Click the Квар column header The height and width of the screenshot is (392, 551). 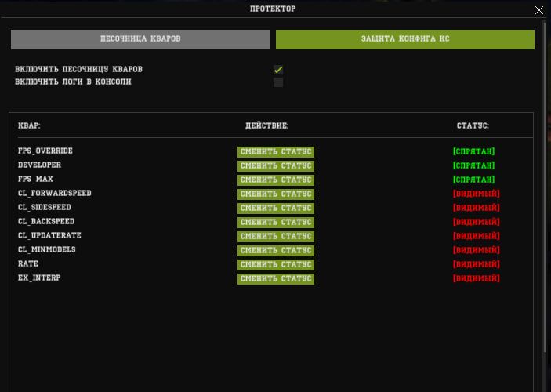(x=29, y=125)
